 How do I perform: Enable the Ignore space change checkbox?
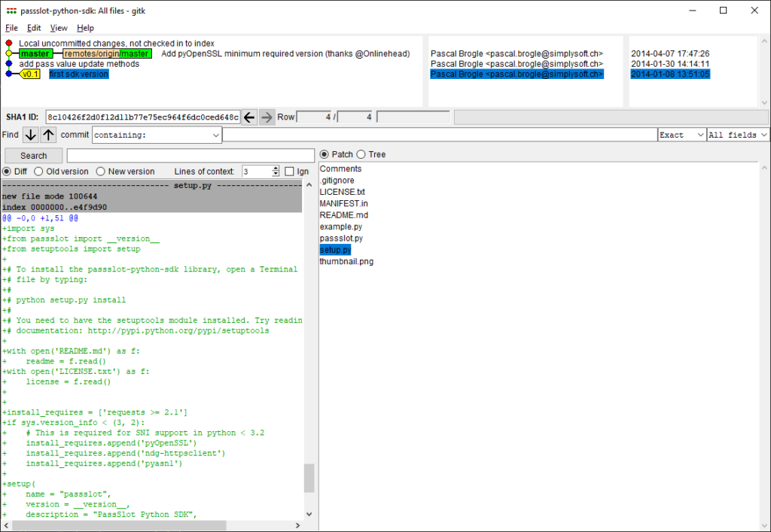(x=290, y=172)
